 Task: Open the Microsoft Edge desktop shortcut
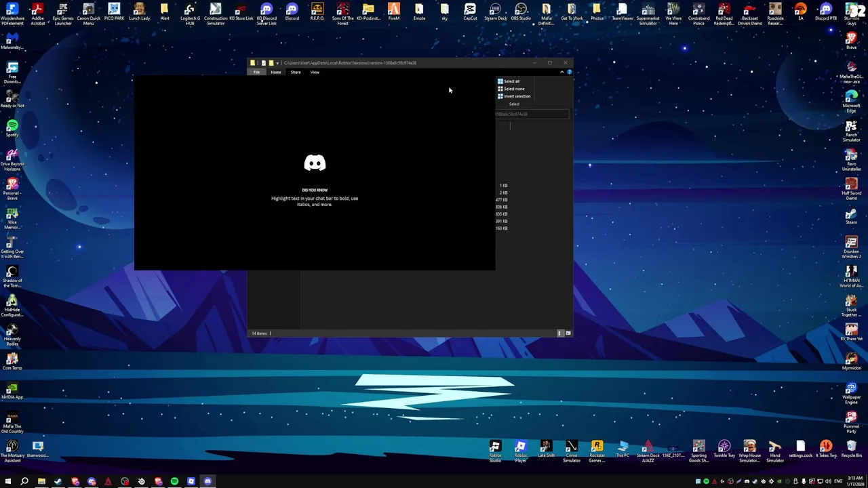click(x=851, y=100)
